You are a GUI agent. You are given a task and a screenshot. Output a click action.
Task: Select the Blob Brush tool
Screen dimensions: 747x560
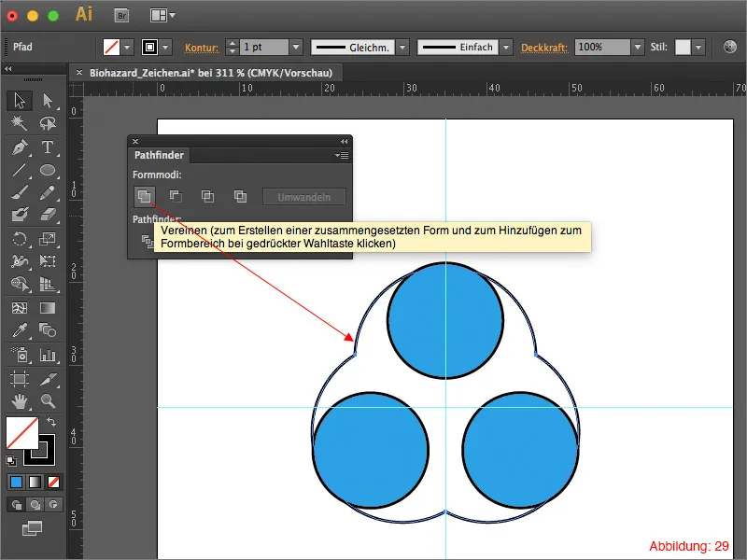(x=20, y=215)
